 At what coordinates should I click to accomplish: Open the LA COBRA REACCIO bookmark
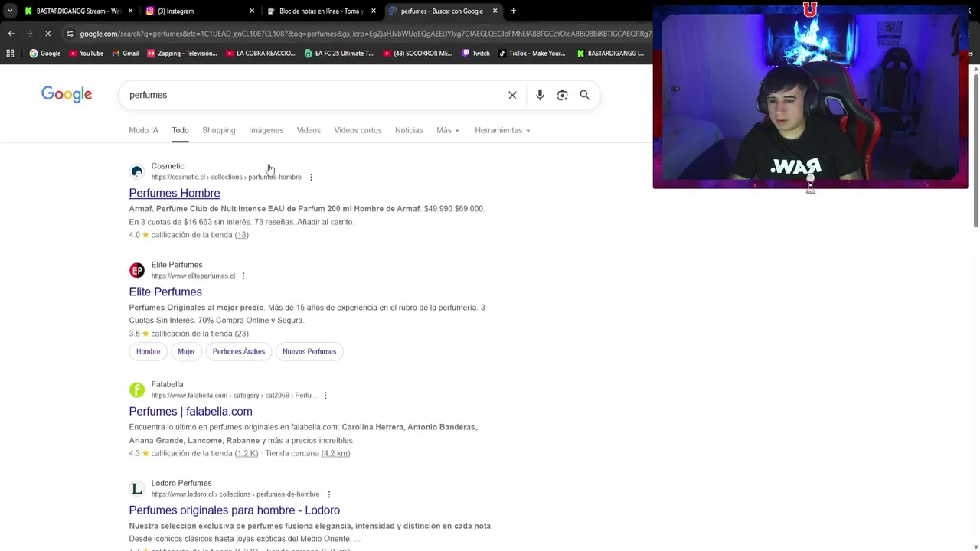(x=260, y=53)
